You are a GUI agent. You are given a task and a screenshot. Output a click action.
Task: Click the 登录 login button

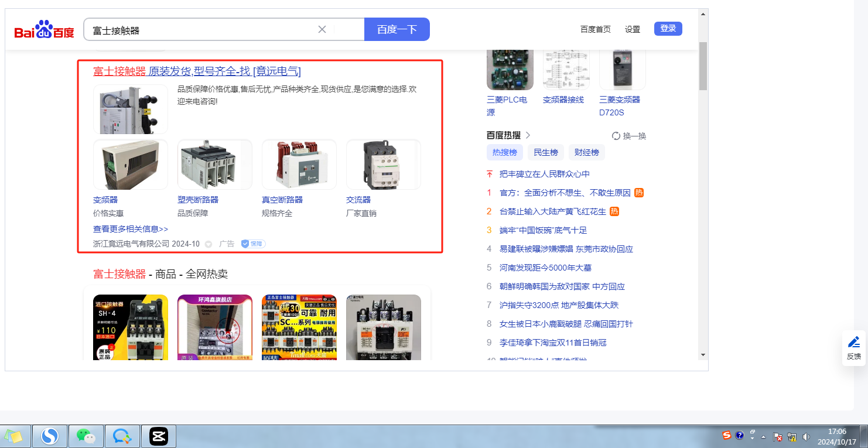pyautogui.click(x=668, y=29)
